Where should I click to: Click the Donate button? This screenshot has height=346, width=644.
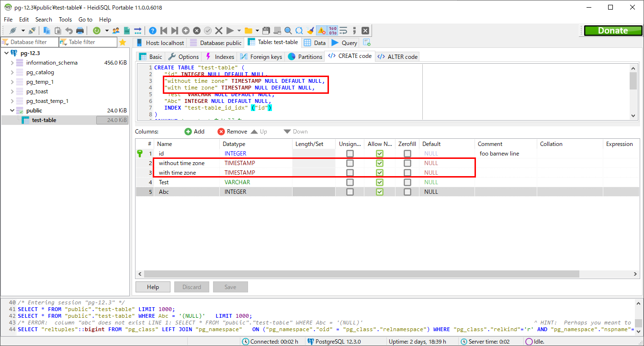[x=613, y=30]
